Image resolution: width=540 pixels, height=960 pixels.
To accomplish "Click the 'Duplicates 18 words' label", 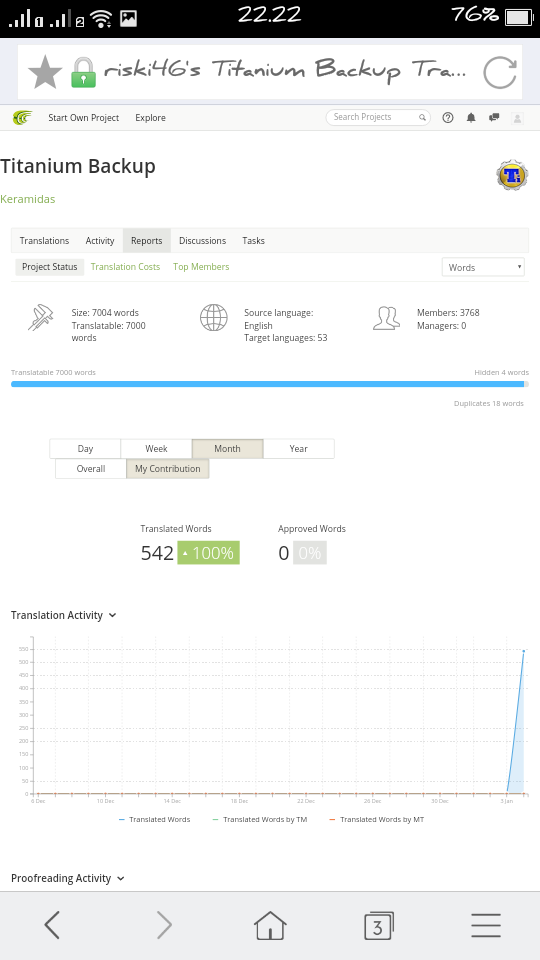I will tap(489, 403).
